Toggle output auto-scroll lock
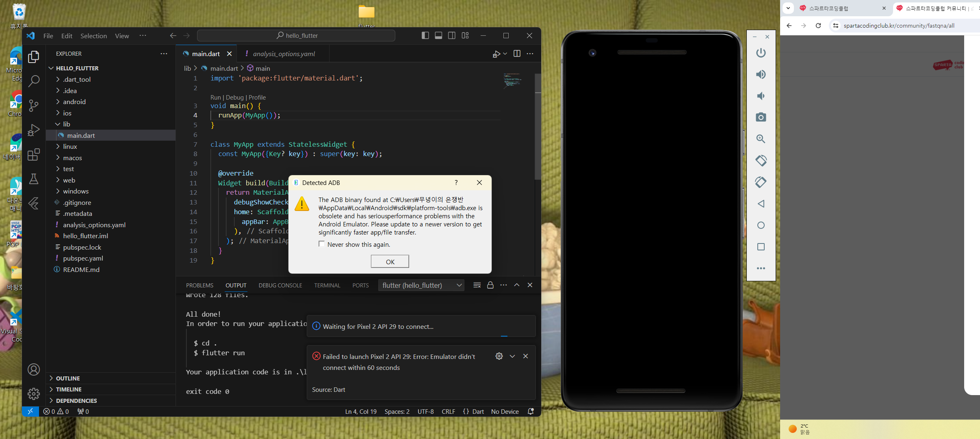 coord(490,285)
